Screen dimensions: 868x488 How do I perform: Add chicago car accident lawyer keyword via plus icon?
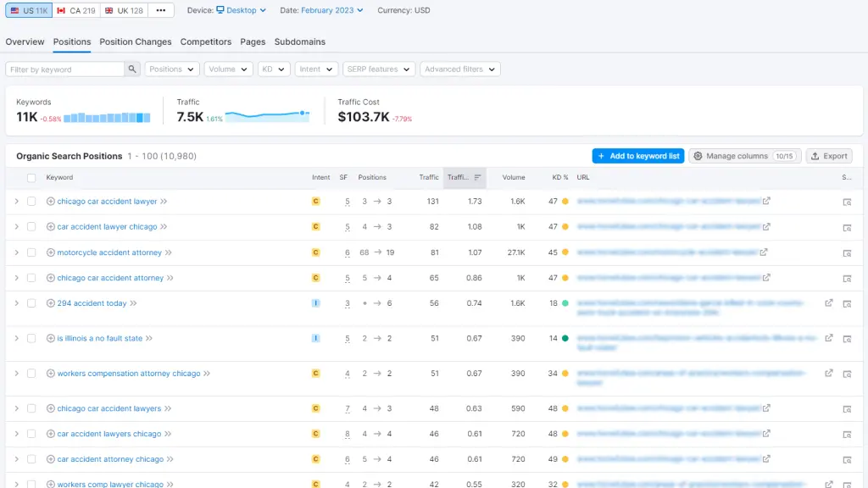click(50, 202)
